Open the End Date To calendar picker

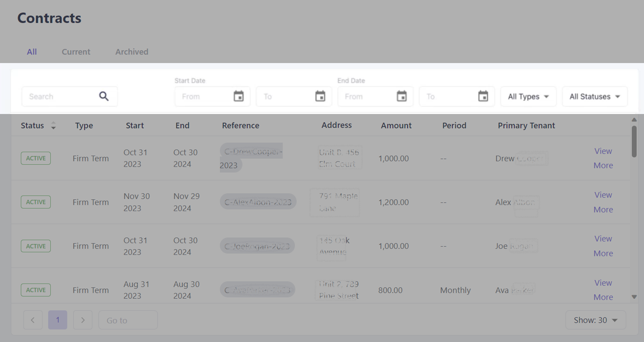click(483, 96)
